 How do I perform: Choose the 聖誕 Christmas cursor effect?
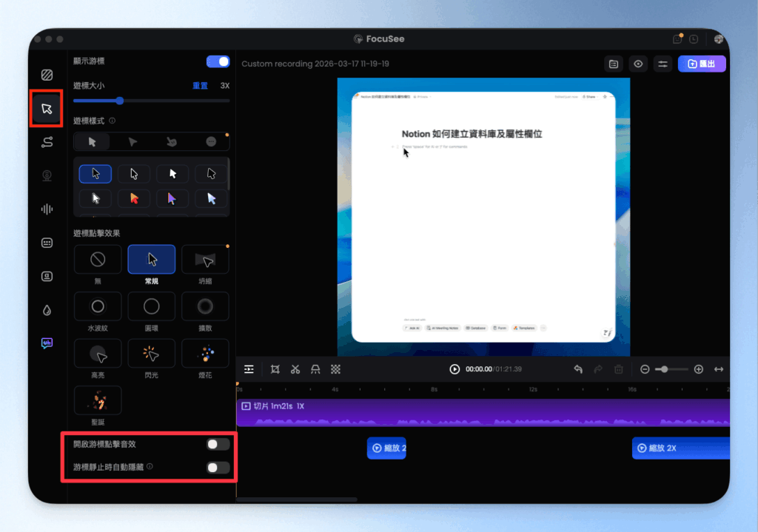tap(97, 400)
